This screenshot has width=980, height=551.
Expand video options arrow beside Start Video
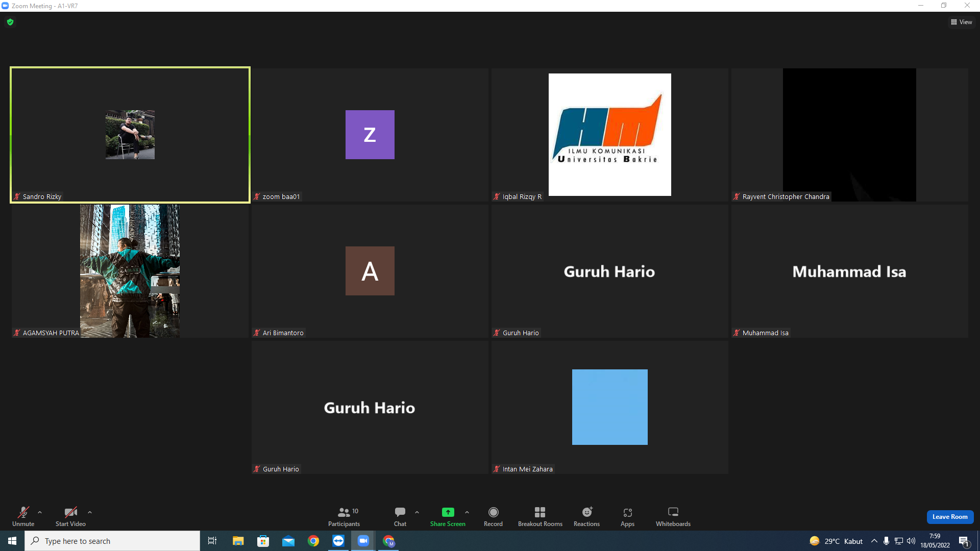coord(90,512)
